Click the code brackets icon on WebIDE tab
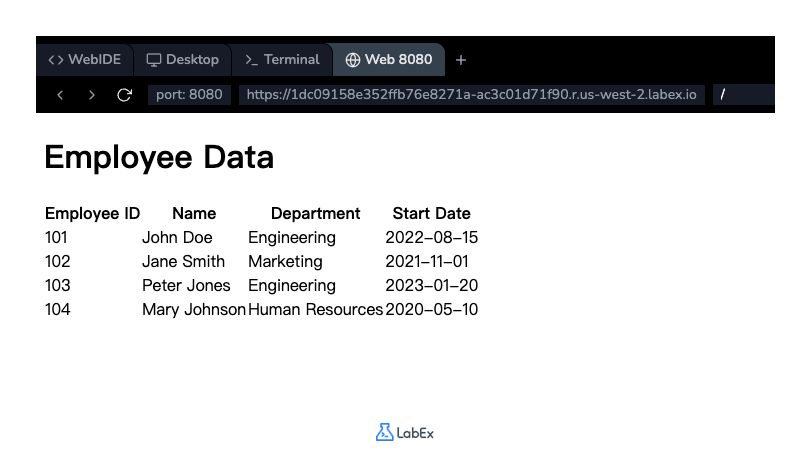811x450 pixels. (56, 60)
